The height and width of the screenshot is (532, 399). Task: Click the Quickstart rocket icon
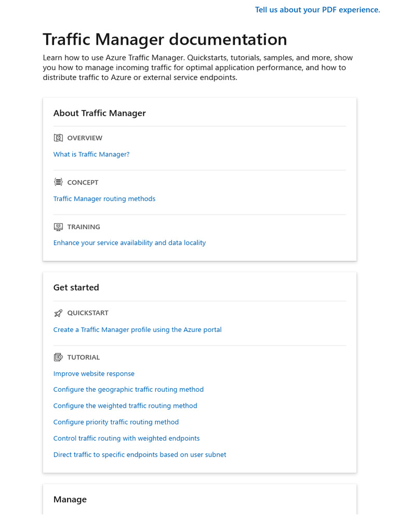pos(58,313)
